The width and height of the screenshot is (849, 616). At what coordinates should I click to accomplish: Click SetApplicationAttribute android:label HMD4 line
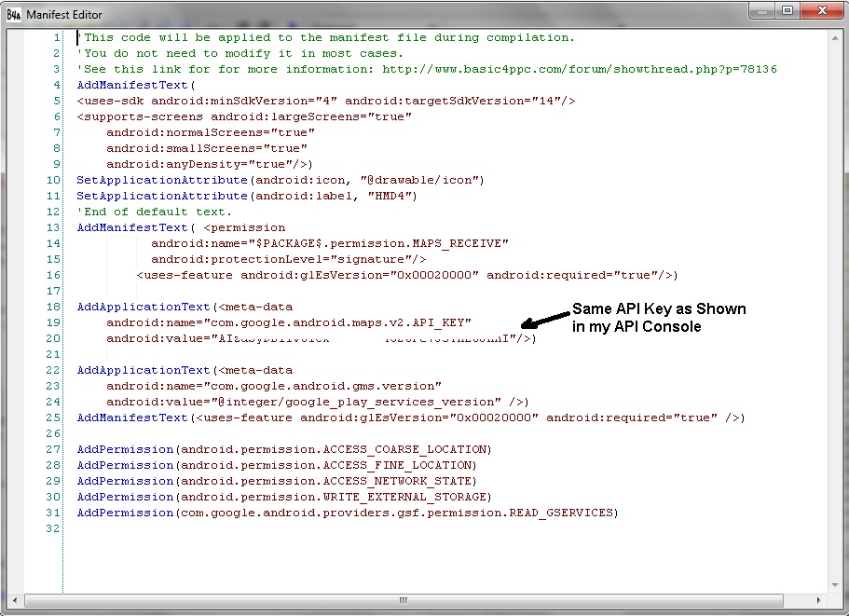247,196
